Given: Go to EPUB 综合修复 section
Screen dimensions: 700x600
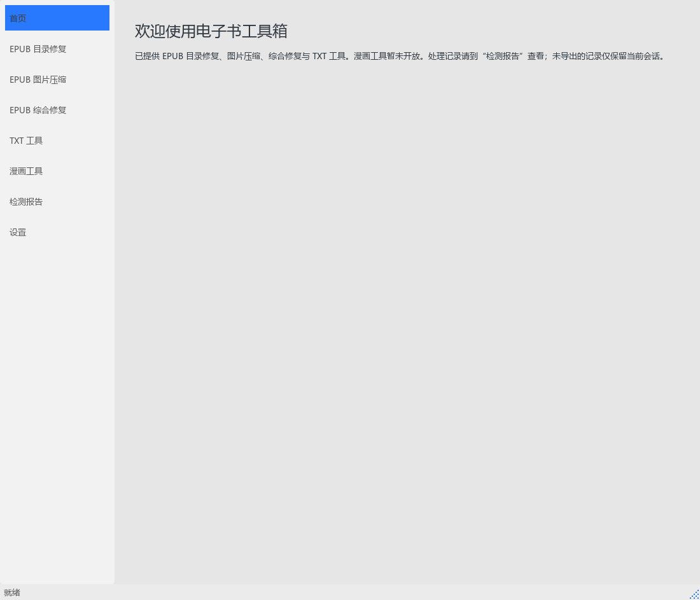Looking at the screenshot, I should pyautogui.click(x=57, y=110).
